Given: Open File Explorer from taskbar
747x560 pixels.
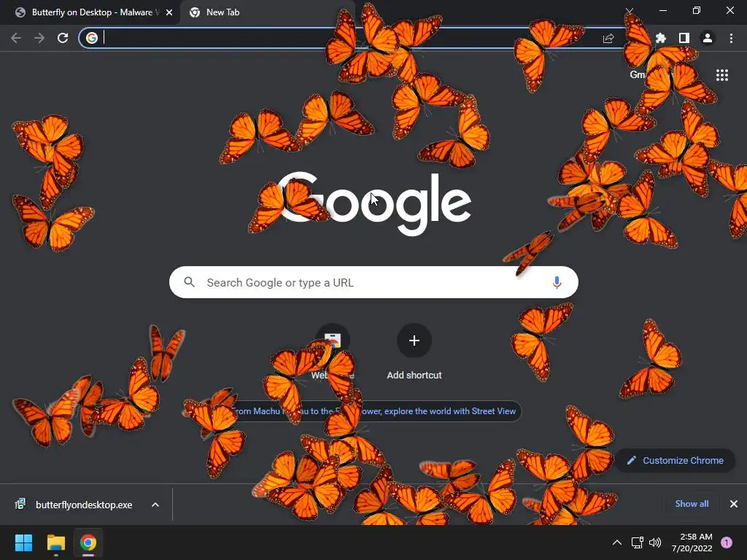Looking at the screenshot, I should point(55,542).
